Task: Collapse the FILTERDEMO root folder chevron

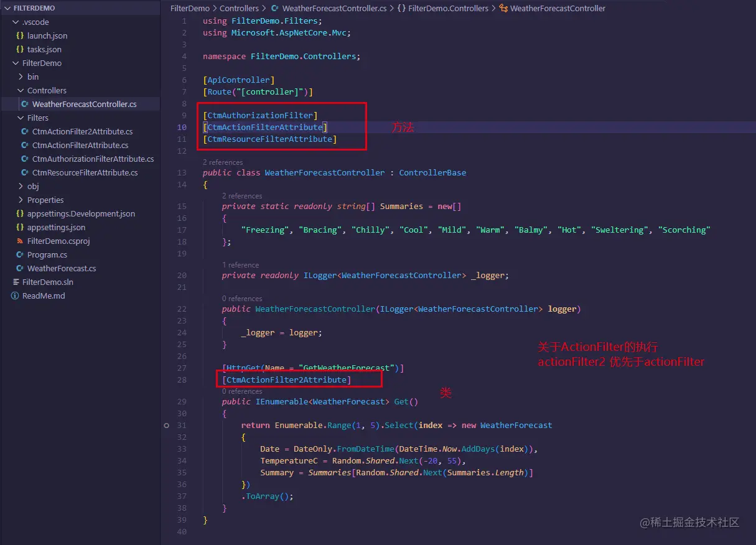Action: click(x=7, y=9)
